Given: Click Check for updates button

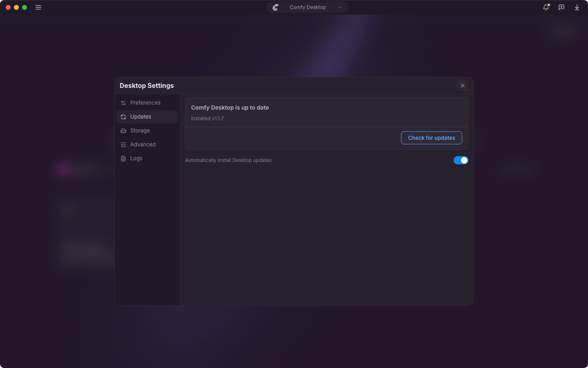Looking at the screenshot, I should (x=432, y=138).
